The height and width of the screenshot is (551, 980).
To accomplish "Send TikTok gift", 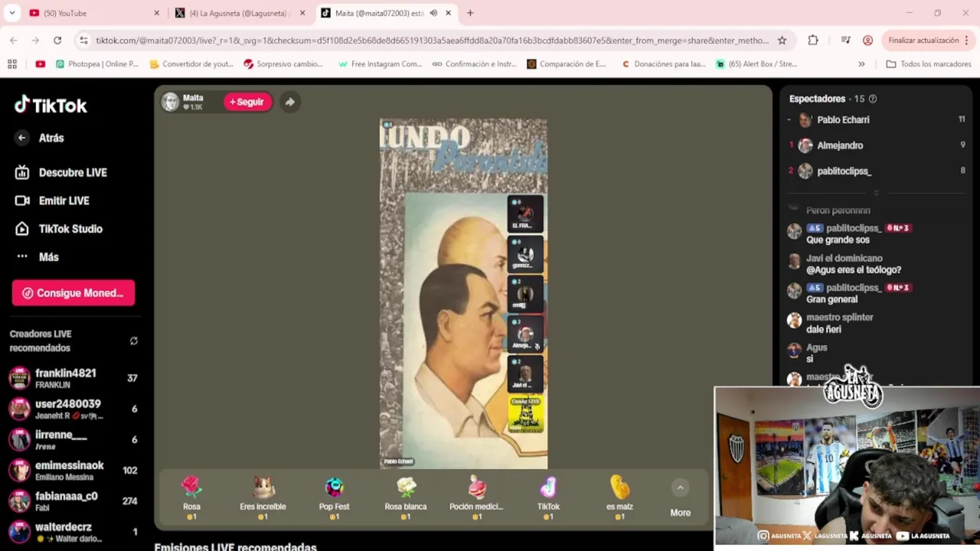I will pyautogui.click(x=548, y=497).
